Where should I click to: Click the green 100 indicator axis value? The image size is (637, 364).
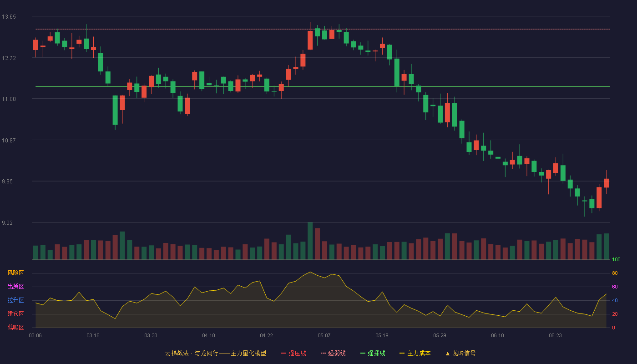coord(616,260)
